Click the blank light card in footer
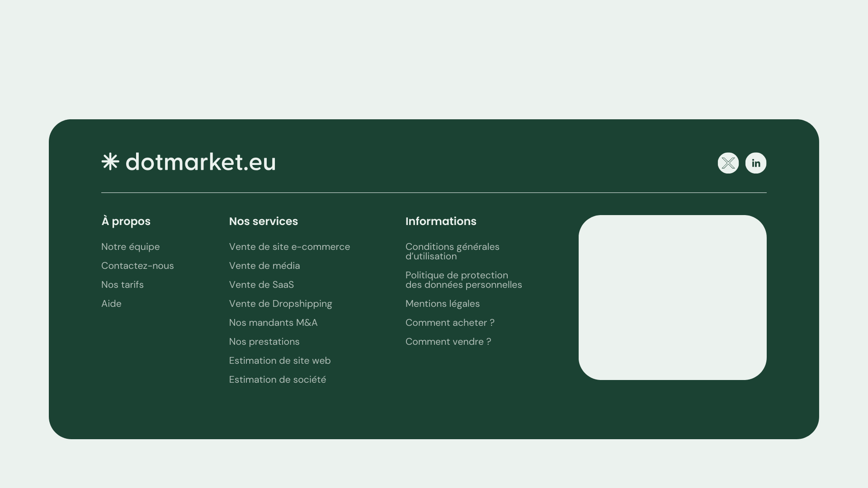This screenshot has height=488, width=868. [x=672, y=297]
